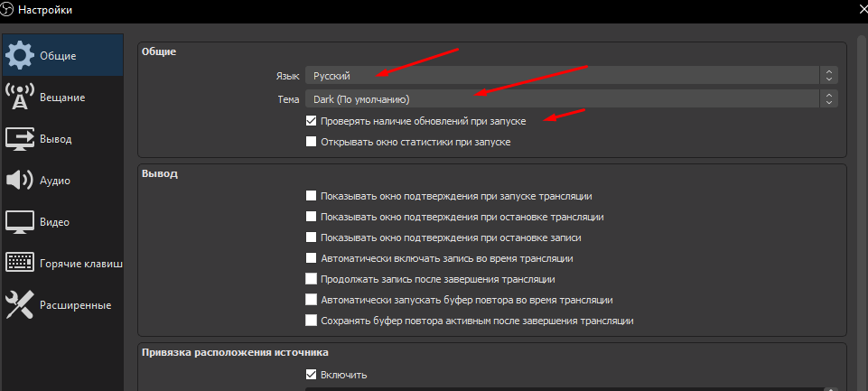
Task: Click the speaker icon for Аудио
Action: point(20,180)
